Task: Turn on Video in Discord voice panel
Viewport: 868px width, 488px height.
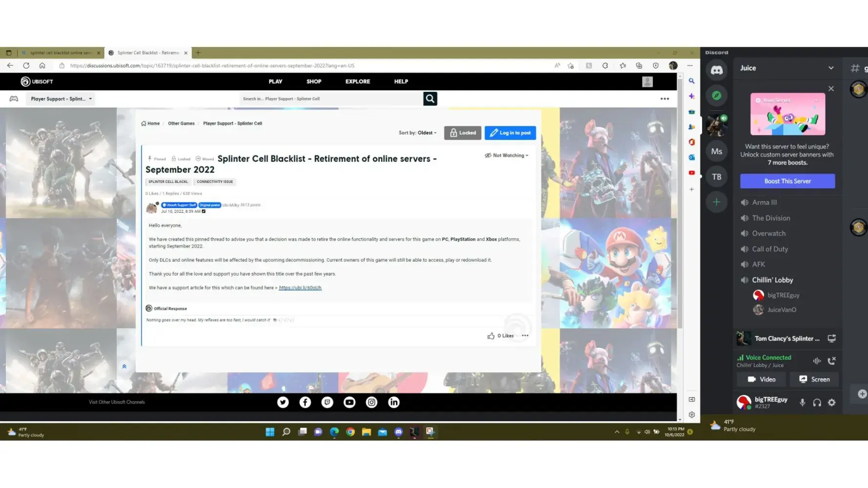Action: pyautogui.click(x=762, y=379)
